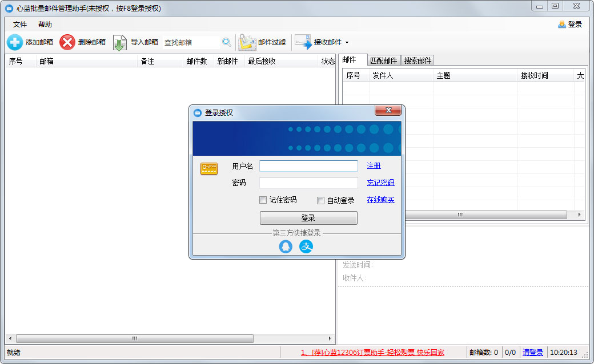Viewport: 594px width, 364px height.
Task: Open the 接收邮件 dropdown arrow
Action: tap(347, 41)
